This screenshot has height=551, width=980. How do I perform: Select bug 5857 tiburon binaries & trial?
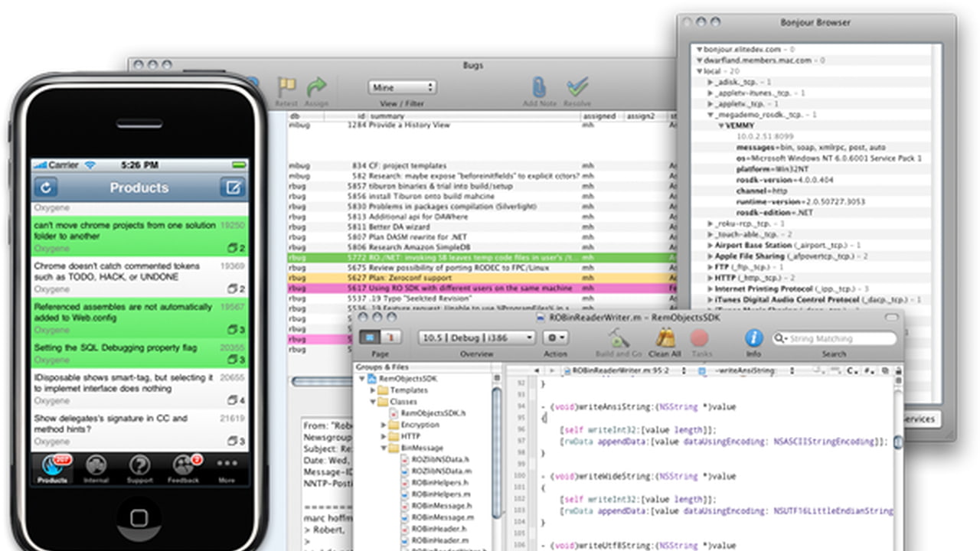click(x=481, y=186)
